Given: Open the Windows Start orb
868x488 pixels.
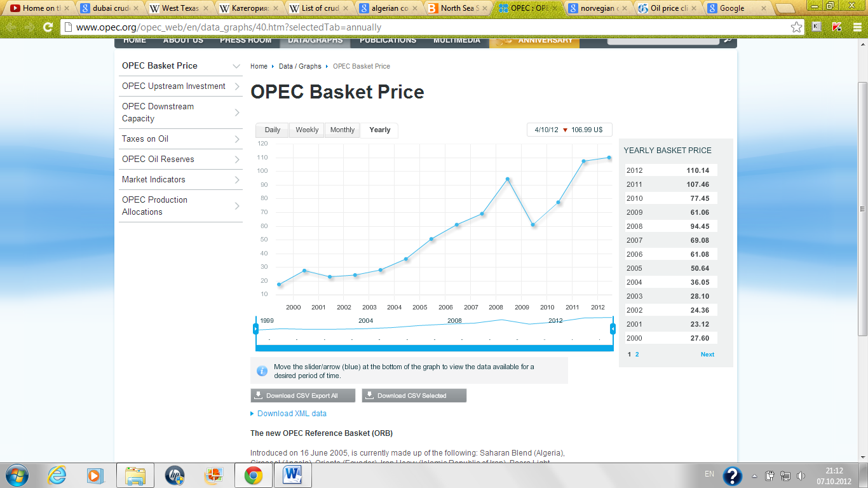Looking at the screenshot, I should (x=17, y=475).
